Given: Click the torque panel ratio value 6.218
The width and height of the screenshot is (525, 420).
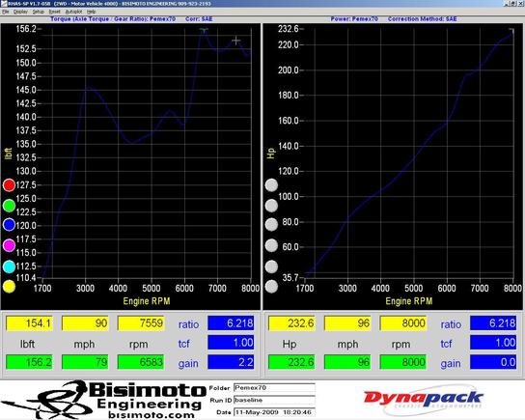Looking at the screenshot, I should pos(231,323).
